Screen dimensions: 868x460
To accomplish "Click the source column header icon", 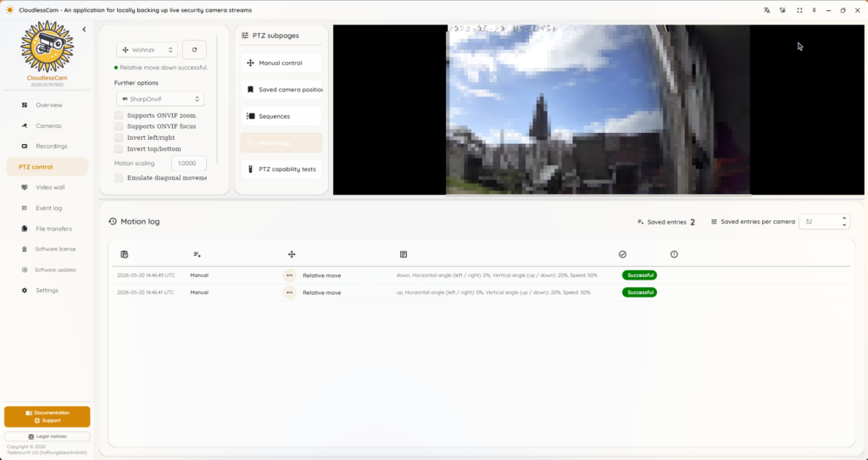I will coord(197,254).
